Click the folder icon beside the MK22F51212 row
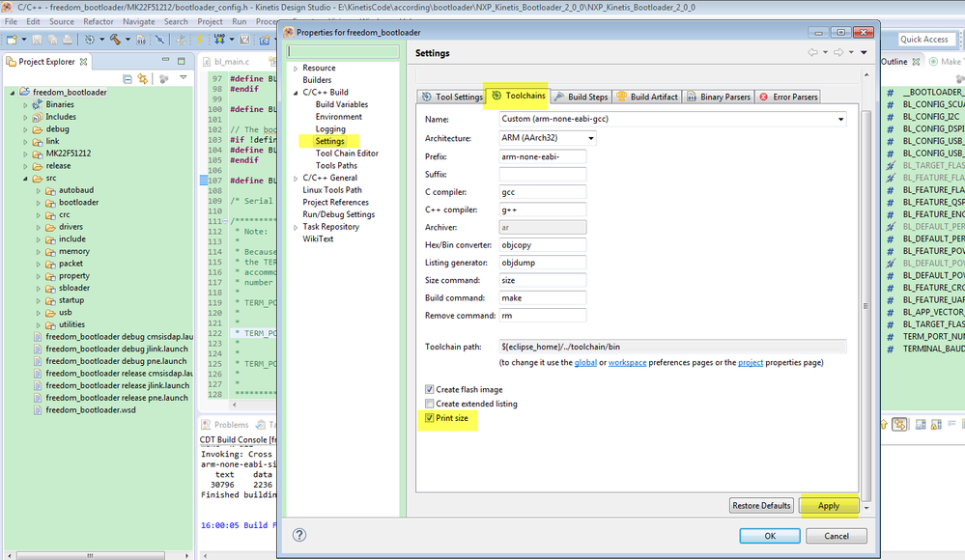 38,154
